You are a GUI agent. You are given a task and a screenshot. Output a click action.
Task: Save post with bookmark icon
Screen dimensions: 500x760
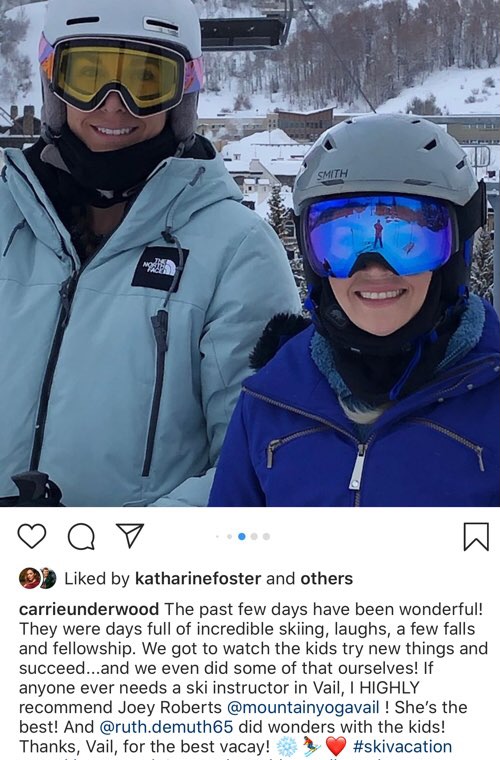click(476, 537)
